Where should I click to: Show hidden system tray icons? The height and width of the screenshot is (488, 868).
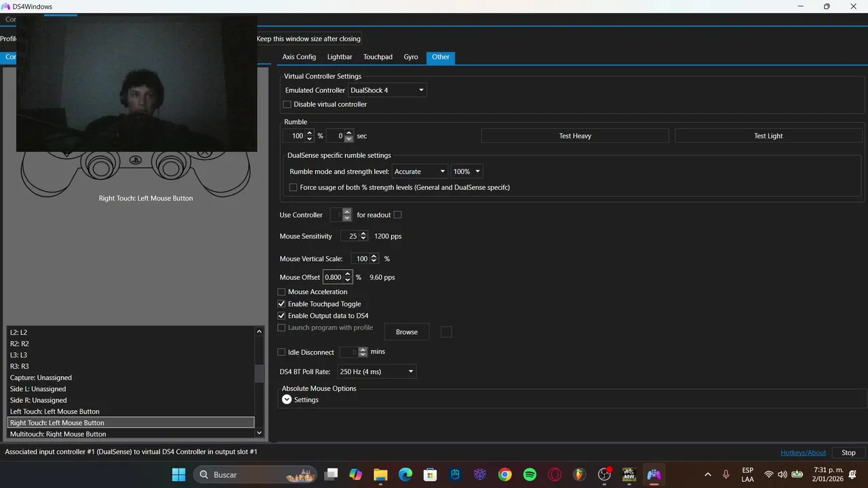coord(708,474)
